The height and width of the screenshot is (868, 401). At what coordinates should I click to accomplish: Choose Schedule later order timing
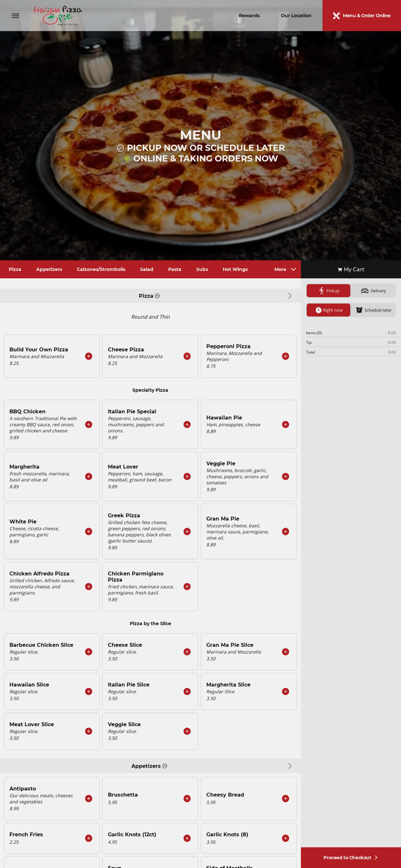pyautogui.click(x=373, y=310)
